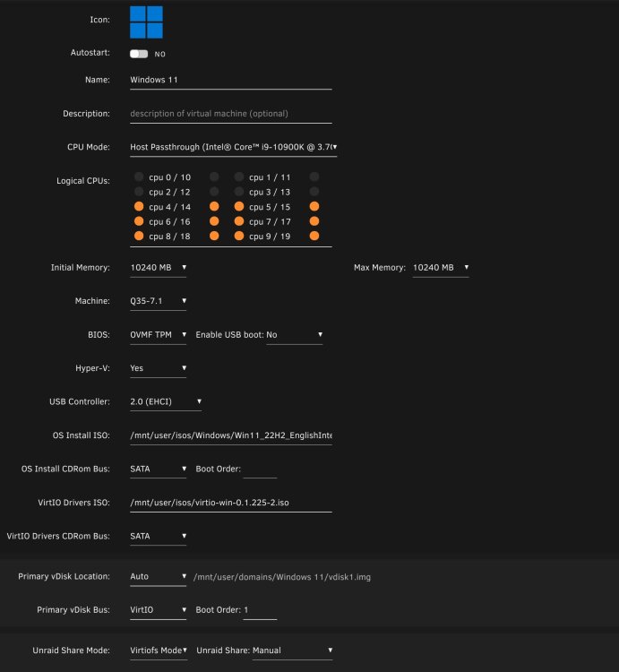Screen dimensions: 619x672
Task: Disable logical cpu 17 checkbox
Action: click(314, 221)
